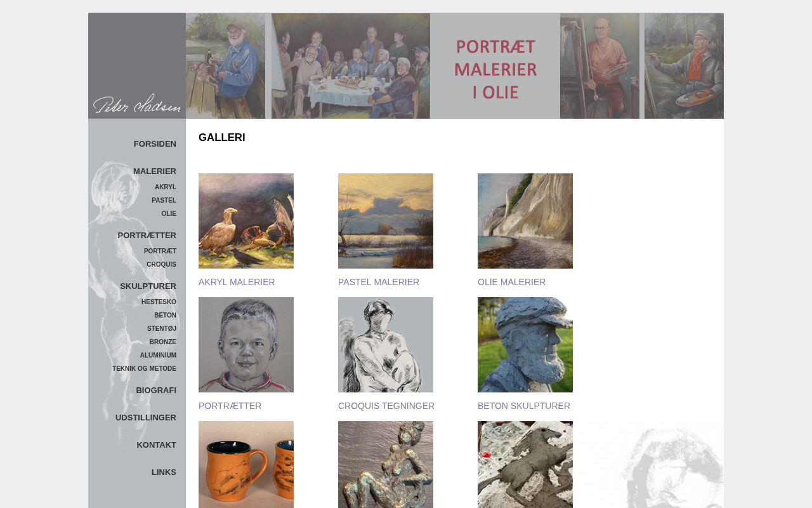Open the white cliffs Olie Malerier thumbnail
This screenshot has width=812, height=508.
click(525, 221)
